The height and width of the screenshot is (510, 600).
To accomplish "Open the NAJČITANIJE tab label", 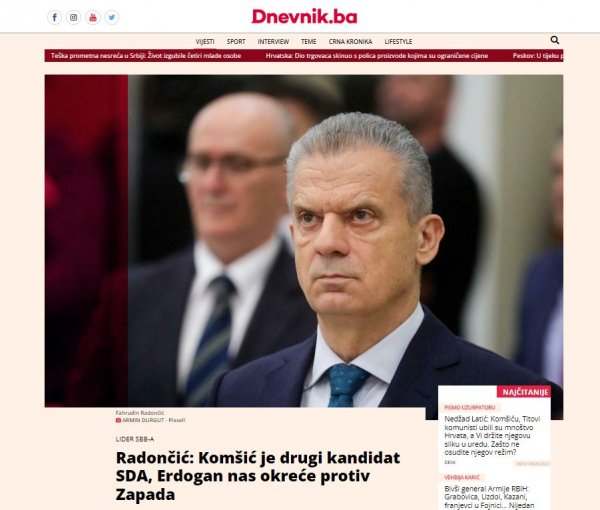I will (523, 392).
